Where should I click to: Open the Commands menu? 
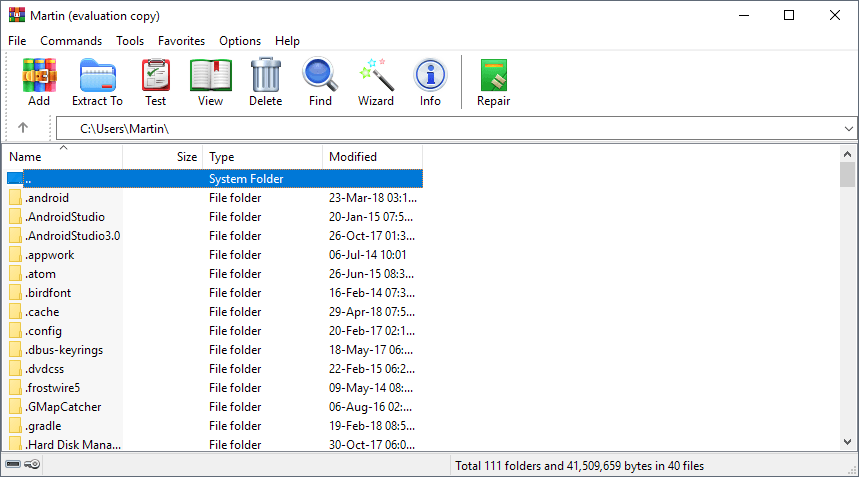(71, 41)
